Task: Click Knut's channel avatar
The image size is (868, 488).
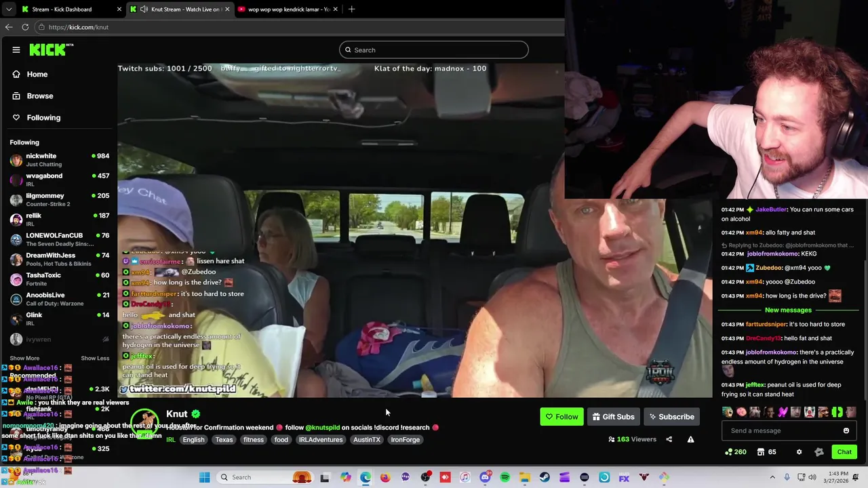Action: coord(144,422)
